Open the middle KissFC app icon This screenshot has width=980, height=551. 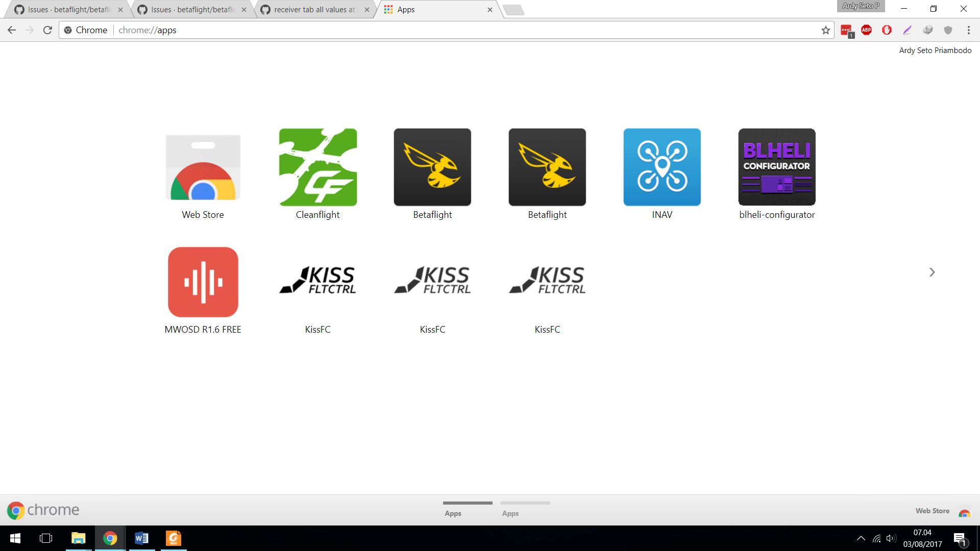tap(432, 290)
